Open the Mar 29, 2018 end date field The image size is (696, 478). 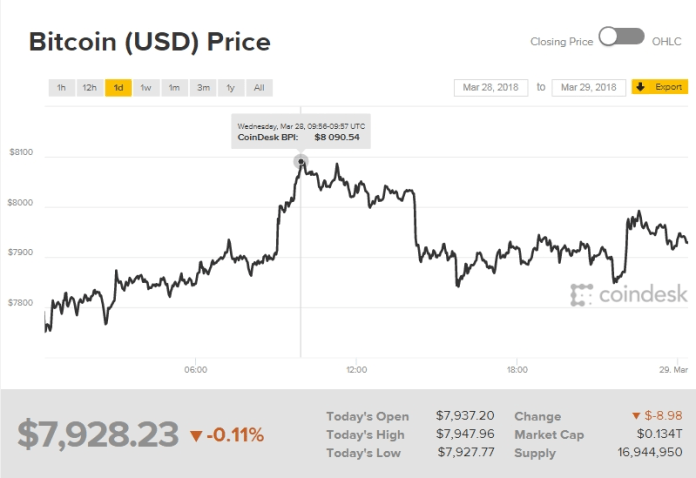[588, 87]
